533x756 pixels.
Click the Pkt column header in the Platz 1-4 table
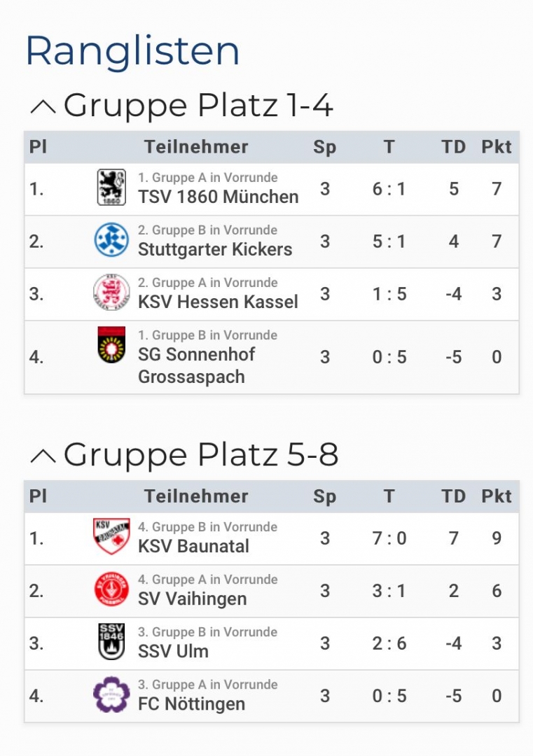tap(496, 147)
